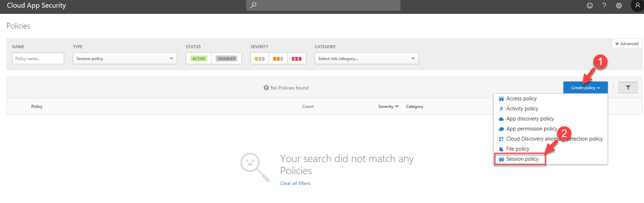Image resolution: width=644 pixels, height=203 pixels.
Task: Open the Create policy dropdown button
Action: (x=586, y=87)
